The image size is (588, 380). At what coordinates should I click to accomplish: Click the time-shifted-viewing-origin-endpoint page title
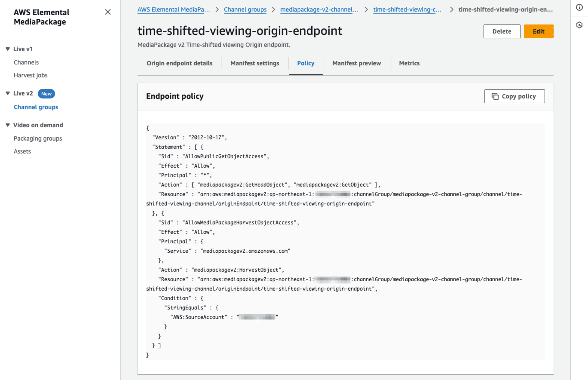240,31
